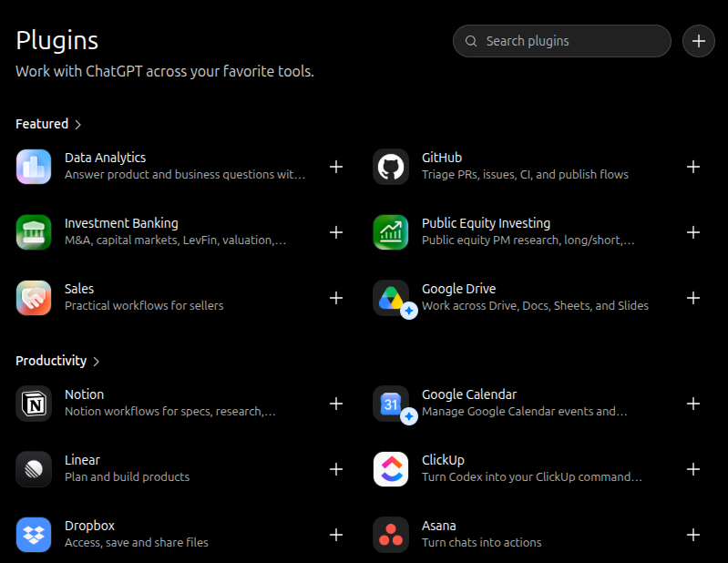
Task: Add the Investment Banking plugin
Action: click(x=336, y=232)
